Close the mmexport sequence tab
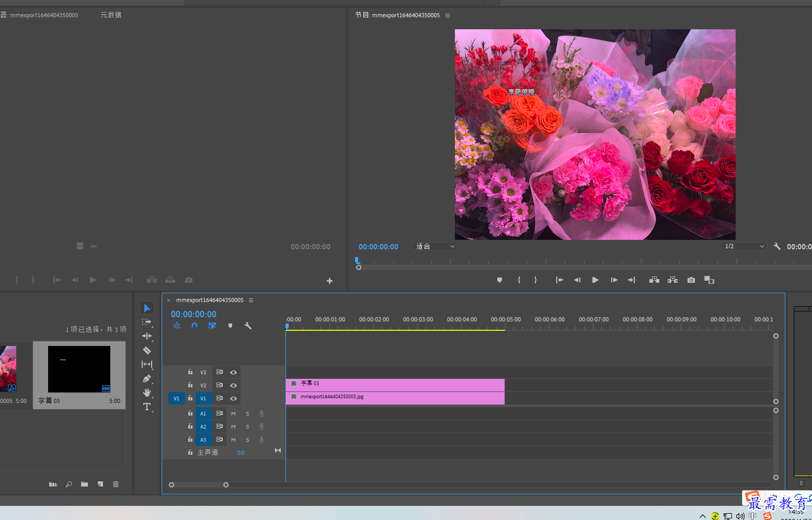 [169, 301]
